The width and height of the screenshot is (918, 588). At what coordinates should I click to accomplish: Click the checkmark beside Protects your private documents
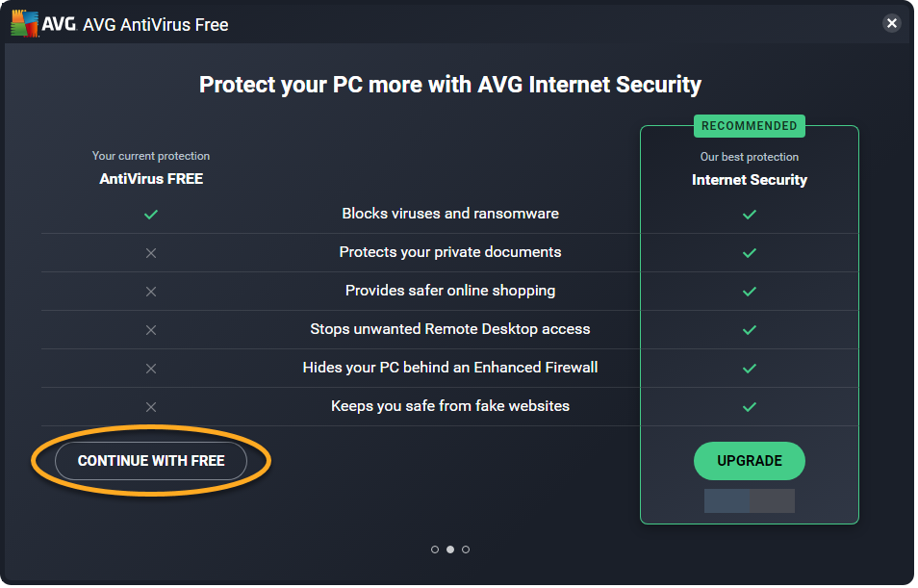[750, 253]
